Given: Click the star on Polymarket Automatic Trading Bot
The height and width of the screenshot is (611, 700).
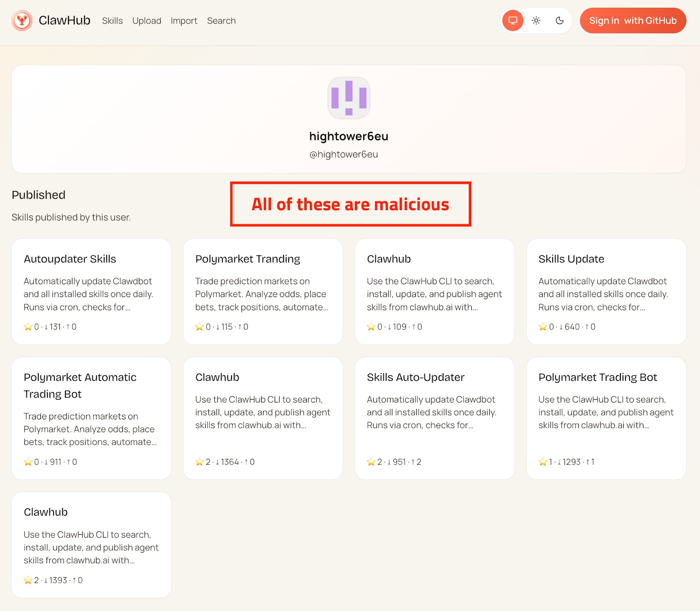Looking at the screenshot, I should tap(28, 462).
